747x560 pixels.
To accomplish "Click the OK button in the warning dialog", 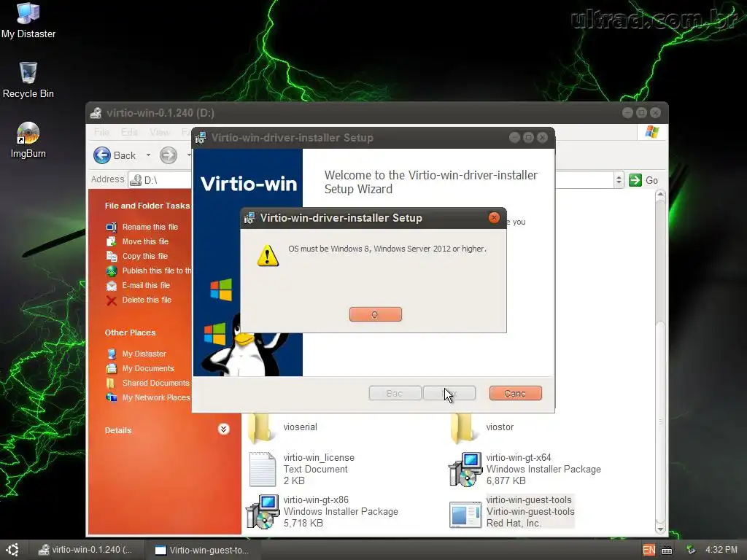I will click(x=376, y=314).
